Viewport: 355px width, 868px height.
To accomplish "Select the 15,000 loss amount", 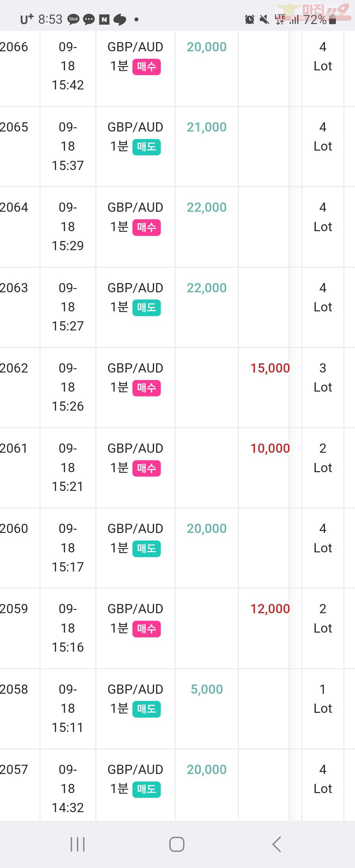I will pos(270,368).
